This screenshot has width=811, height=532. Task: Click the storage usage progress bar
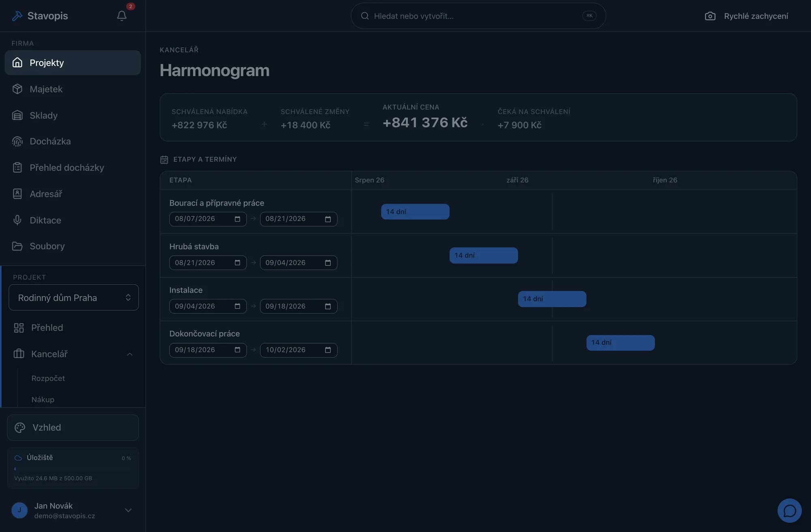(x=73, y=469)
